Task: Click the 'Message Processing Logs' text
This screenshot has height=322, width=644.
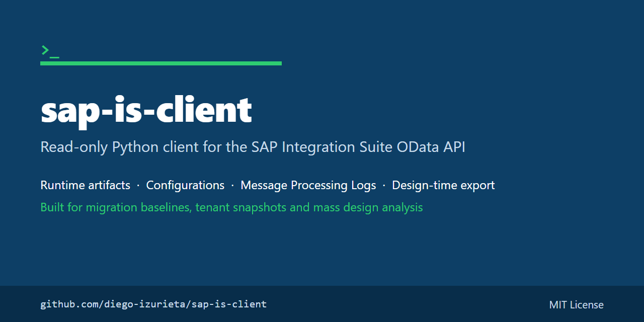Action: point(308,185)
